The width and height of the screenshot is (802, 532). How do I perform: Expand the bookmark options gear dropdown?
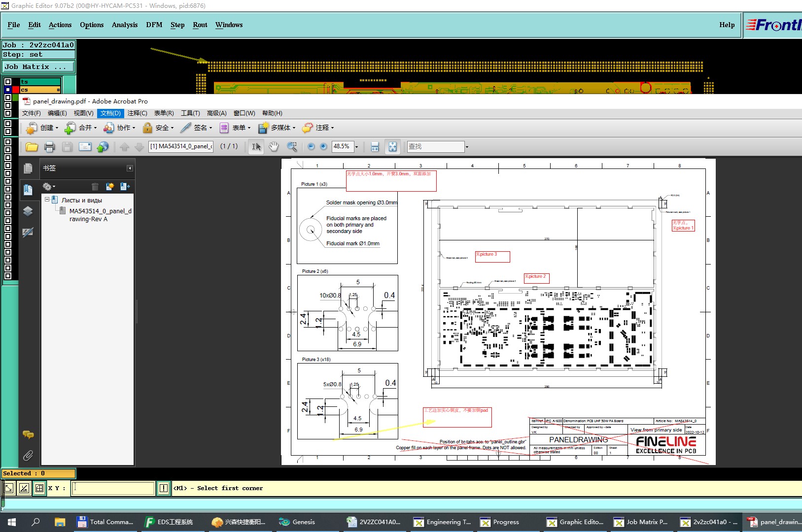click(49, 186)
